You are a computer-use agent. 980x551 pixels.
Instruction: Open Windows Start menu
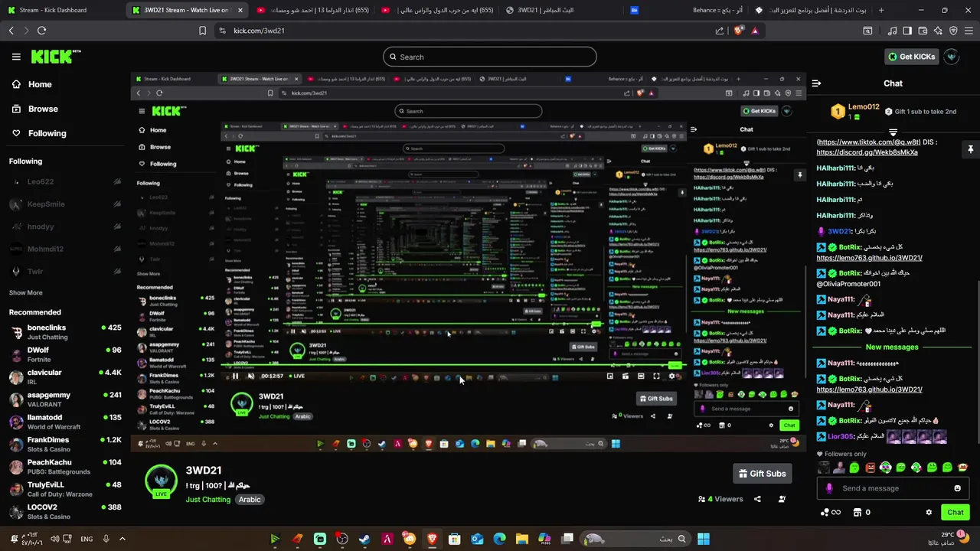[x=704, y=539]
